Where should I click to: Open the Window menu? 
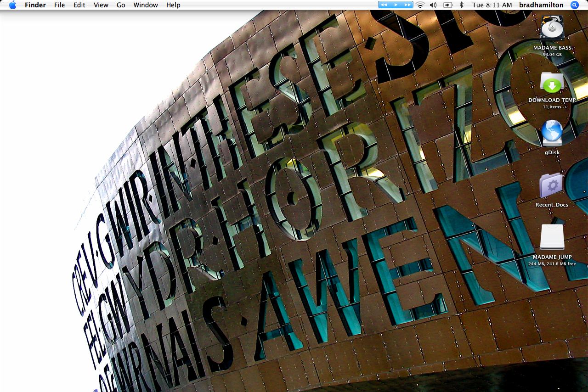pyautogui.click(x=146, y=5)
